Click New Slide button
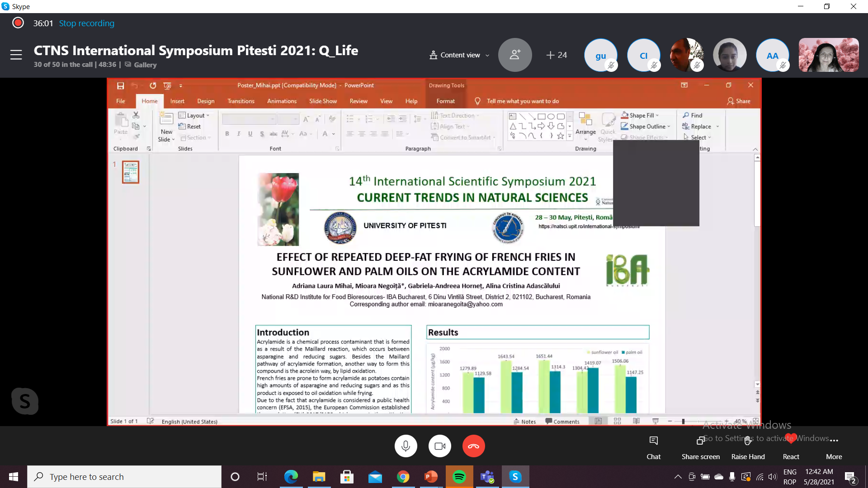This screenshot has width=868, height=488. click(166, 127)
